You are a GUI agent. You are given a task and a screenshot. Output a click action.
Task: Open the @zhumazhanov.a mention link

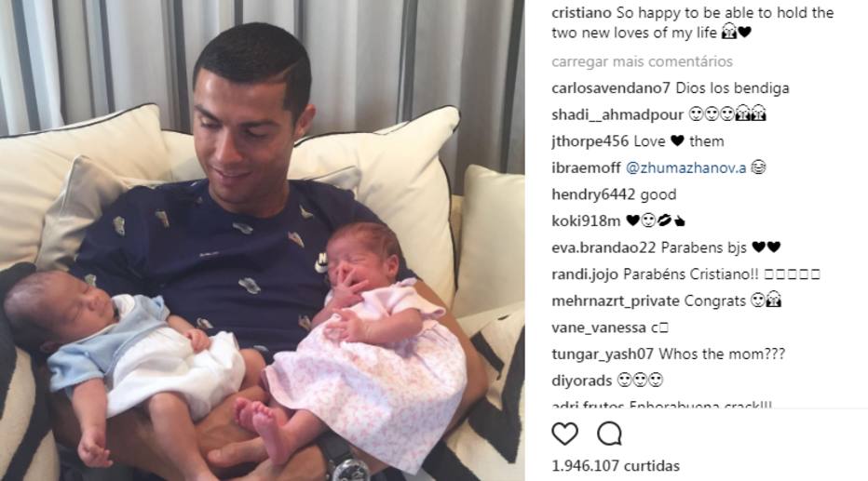(685, 167)
